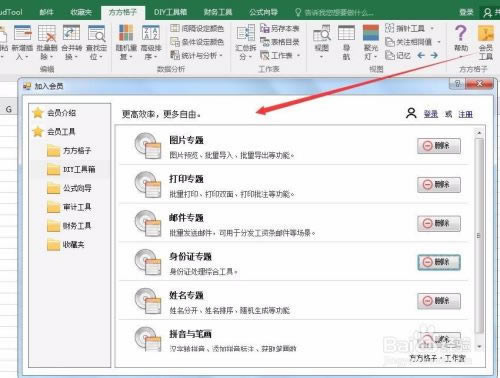Click the list scrollbar down arrow
Image resolution: width=500 pixels, height=378 pixels.
click(x=479, y=347)
